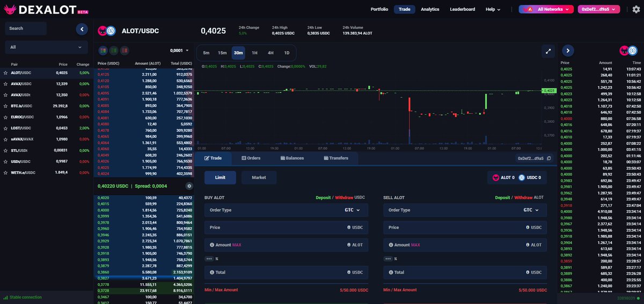Open the All Networks selector

[546, 9]
